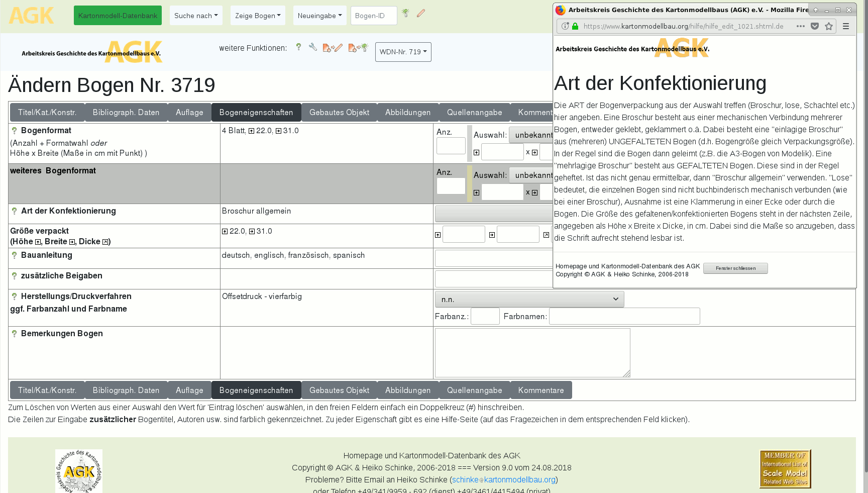Click Anz. field in weiteres Bogenformat row

pos(451,186)
